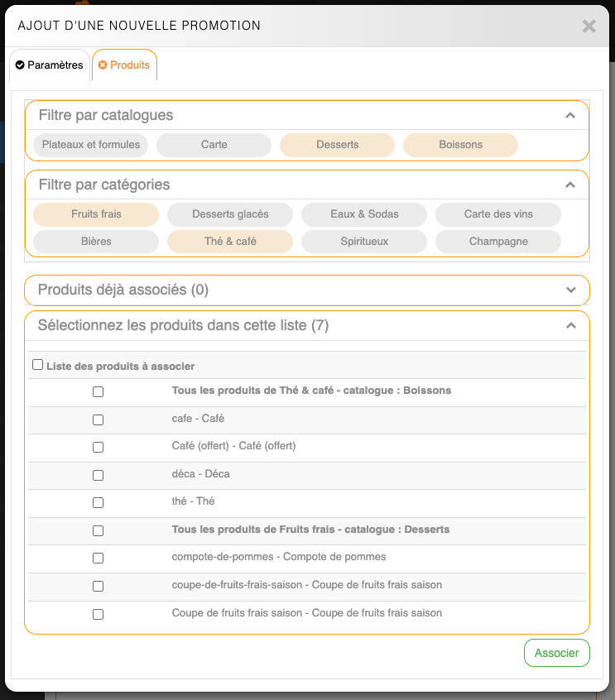Tick the thé - Thé checkbox
The width and height of the screenshot is (615, 700).
tap(98, 502)
